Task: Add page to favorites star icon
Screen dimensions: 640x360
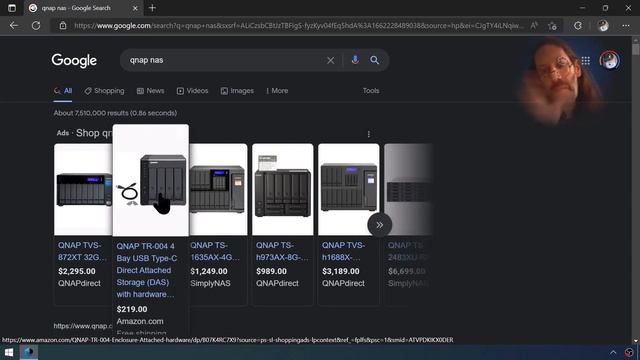Action: coord(553,26)
